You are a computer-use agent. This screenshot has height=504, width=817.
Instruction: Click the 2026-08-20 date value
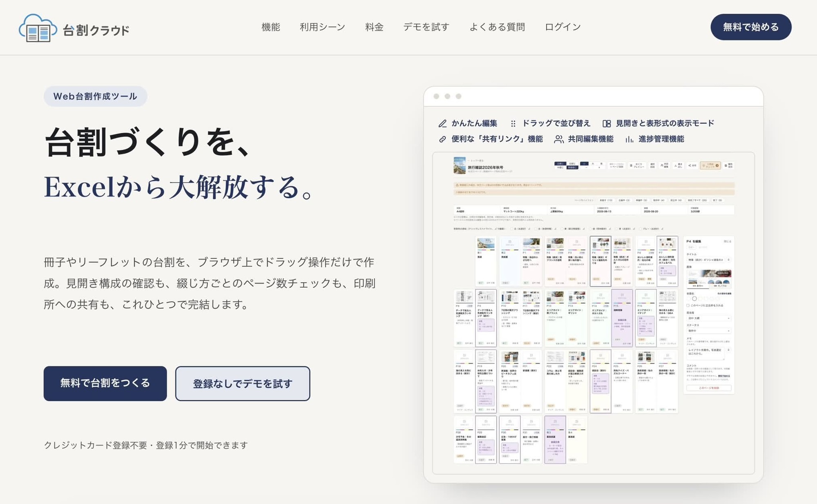651,212
